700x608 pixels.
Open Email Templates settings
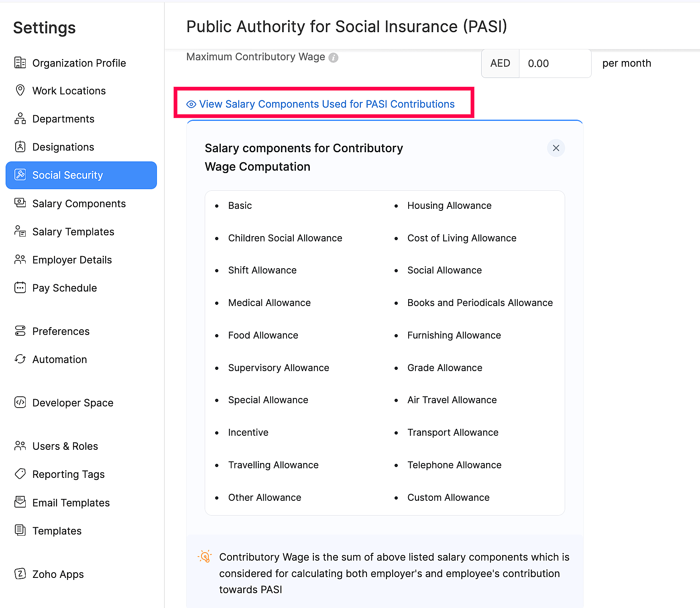(71, 503)
